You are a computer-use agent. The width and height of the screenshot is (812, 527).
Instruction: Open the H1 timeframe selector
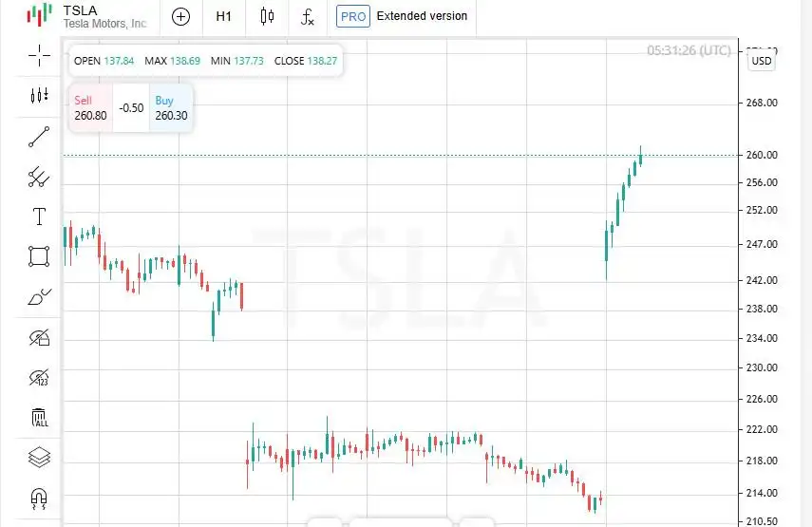224,16
